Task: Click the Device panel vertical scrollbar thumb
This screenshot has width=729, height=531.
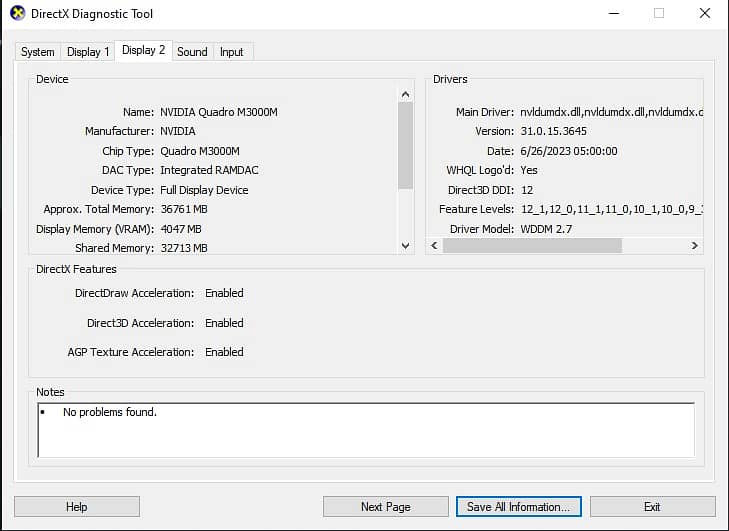Action: [405, 145]
